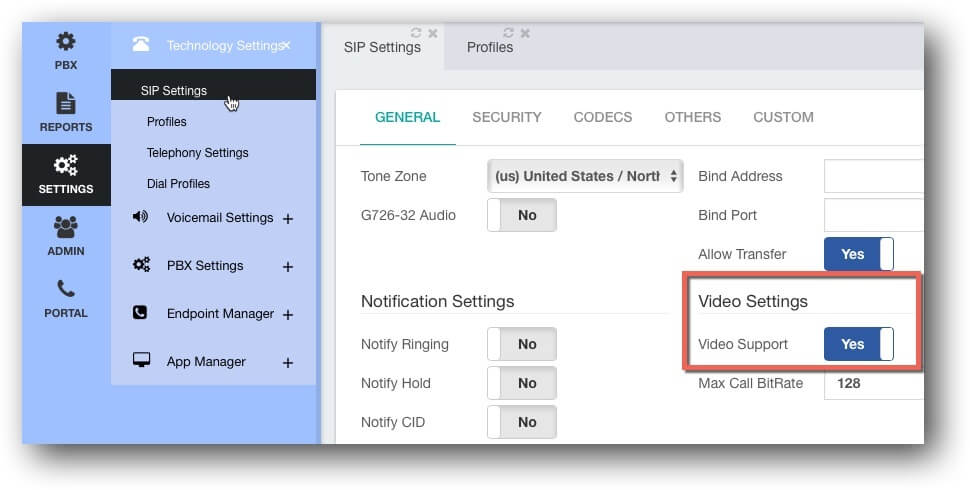Open Dial Profiles in sidebar
Screen dimensions: 970x490
(x=178, y=184)
